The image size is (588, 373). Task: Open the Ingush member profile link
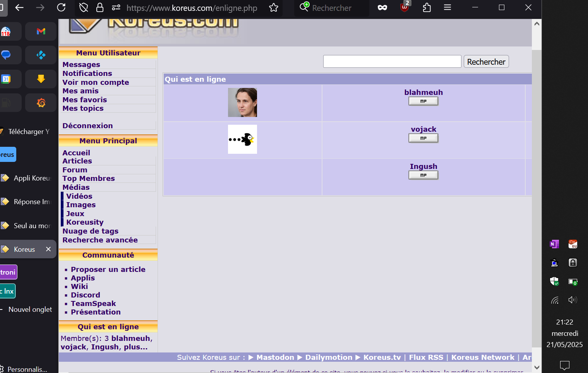coord(423,167)
